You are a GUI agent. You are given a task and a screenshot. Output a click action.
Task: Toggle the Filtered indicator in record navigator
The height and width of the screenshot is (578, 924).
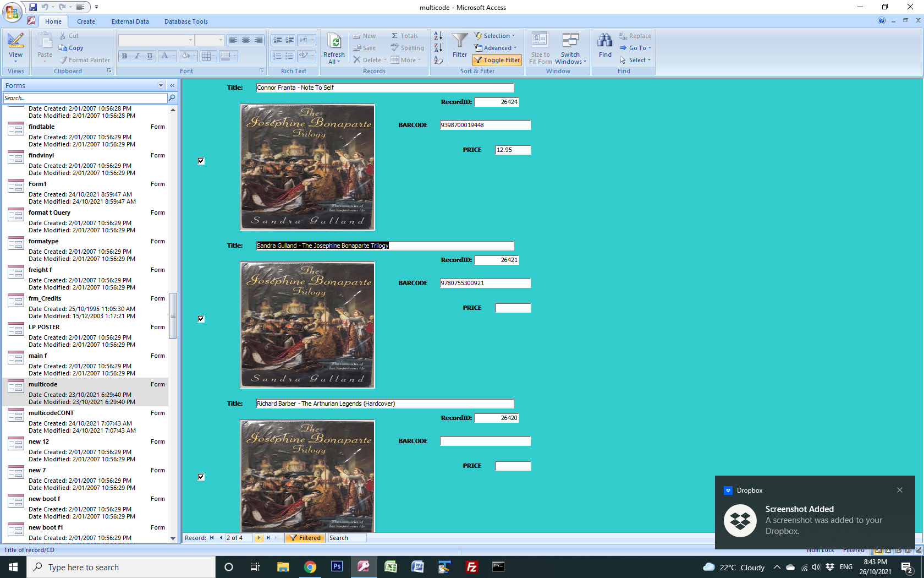tap(305, 538)
